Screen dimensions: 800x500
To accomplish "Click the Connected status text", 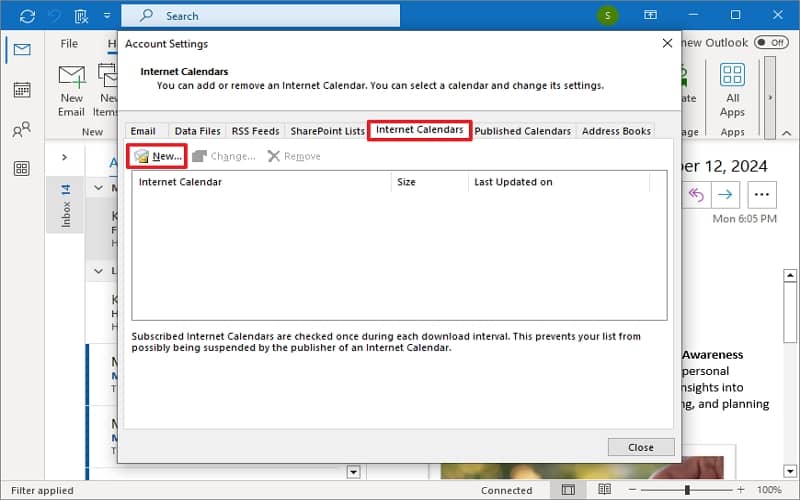I will point(506,490).
